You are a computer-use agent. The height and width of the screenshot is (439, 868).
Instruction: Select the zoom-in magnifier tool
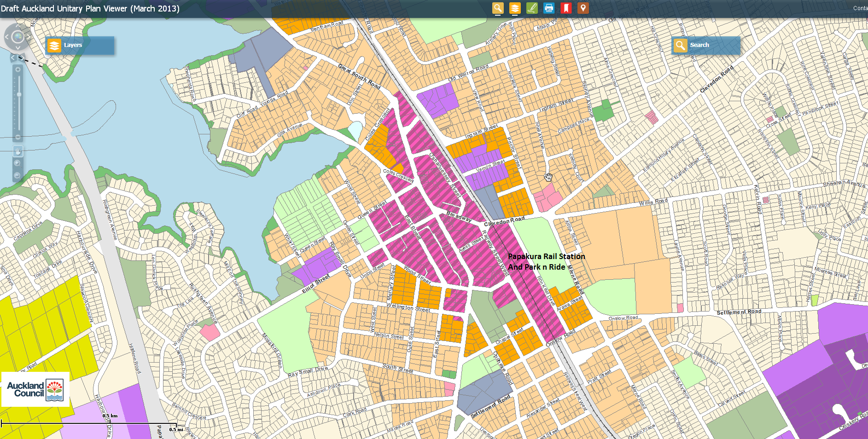17,163
